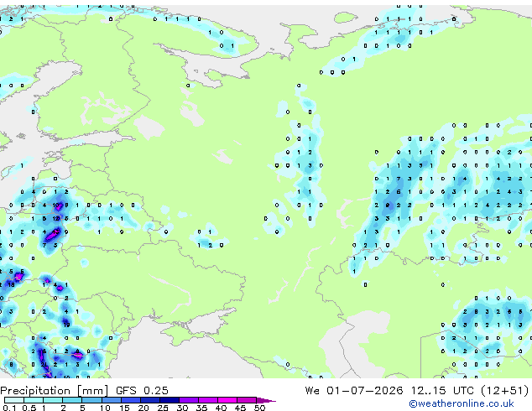Click the '0.5' legend scale label
The image size is (532, 411).
29,408
